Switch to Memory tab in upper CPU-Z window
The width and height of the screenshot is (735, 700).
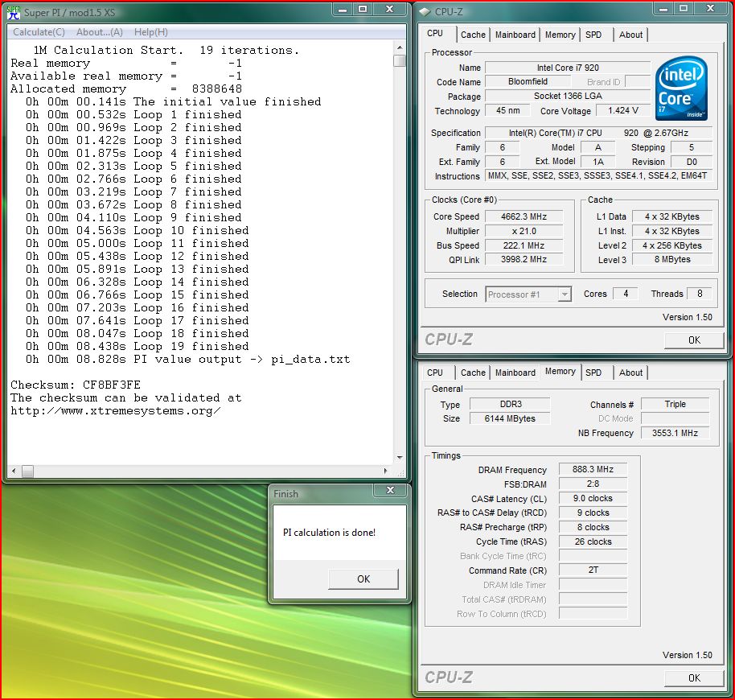point(560,35)
